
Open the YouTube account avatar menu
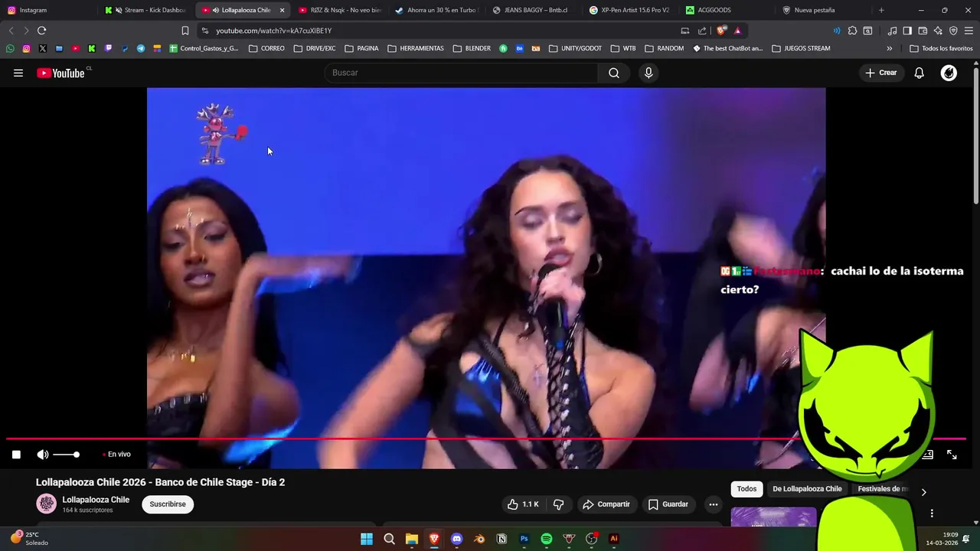pos(949,73)
